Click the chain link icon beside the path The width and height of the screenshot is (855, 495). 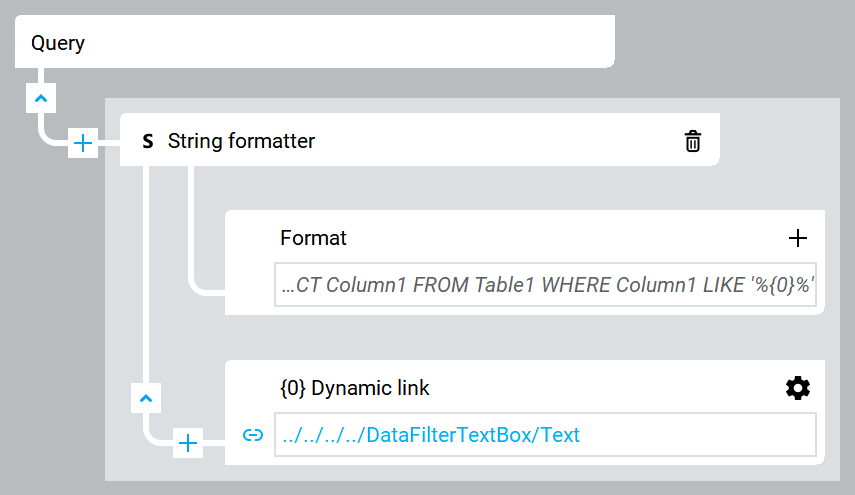tap(253, 435)
